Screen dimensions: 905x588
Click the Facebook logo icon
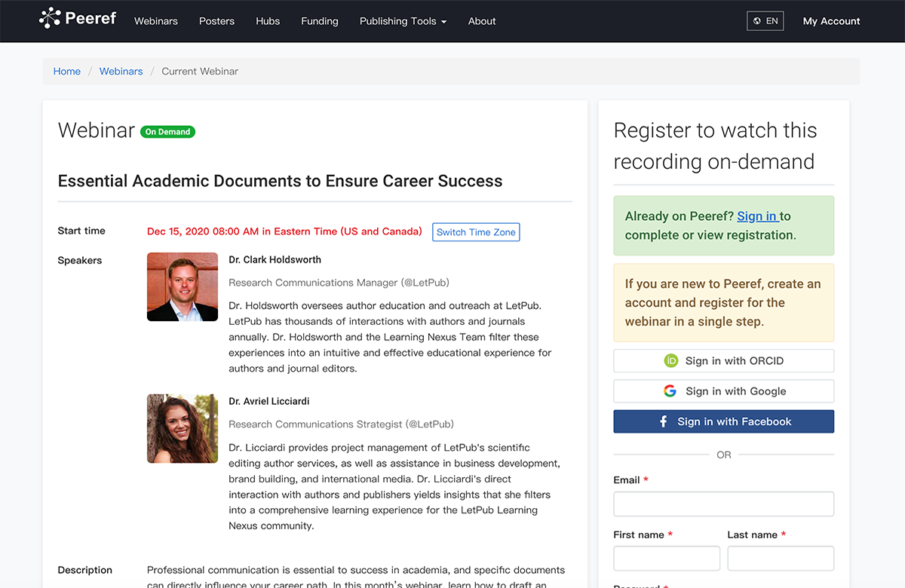(664, 422)
